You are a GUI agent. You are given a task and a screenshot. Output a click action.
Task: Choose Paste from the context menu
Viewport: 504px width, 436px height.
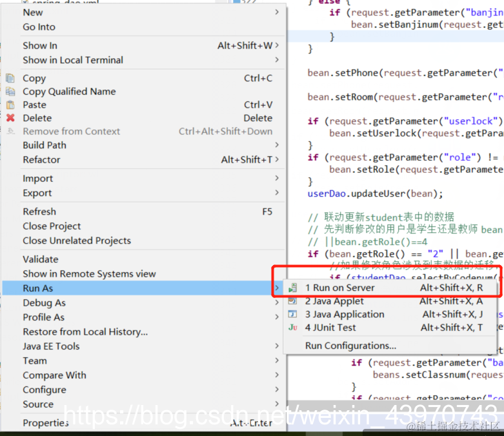pos(143,104)
